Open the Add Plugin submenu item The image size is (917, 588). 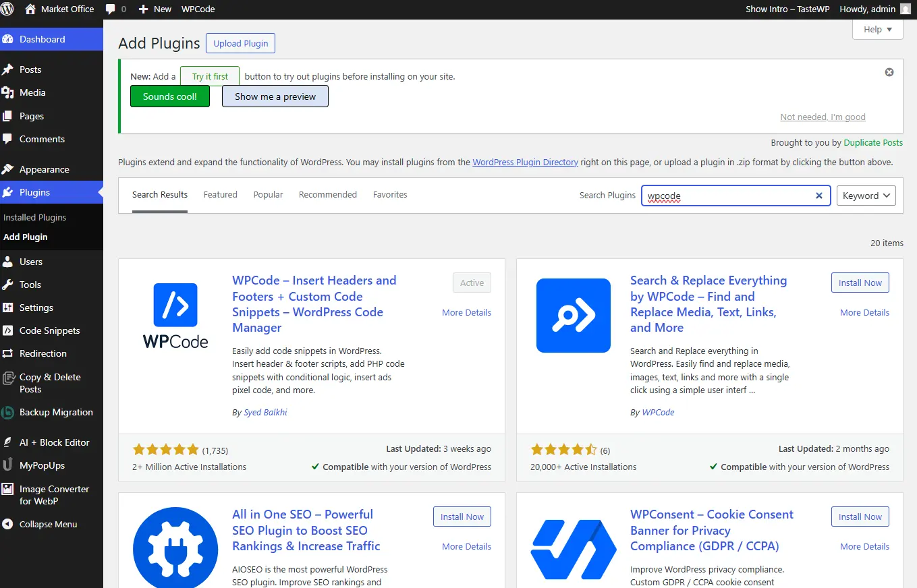coord(26,237)
